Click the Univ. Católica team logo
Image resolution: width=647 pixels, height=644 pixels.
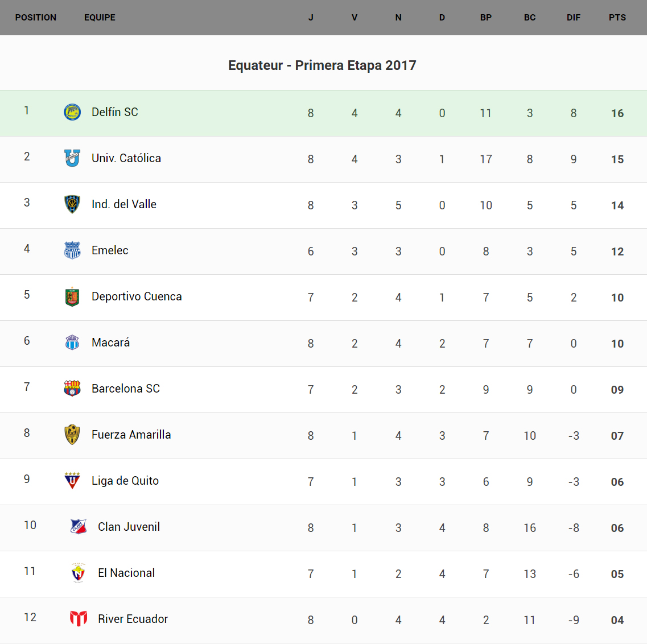click(72, 158)
